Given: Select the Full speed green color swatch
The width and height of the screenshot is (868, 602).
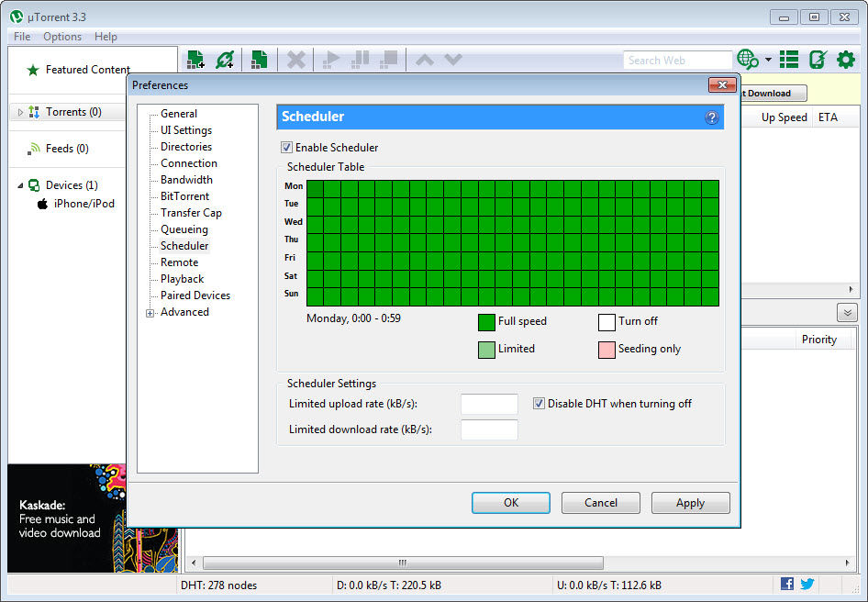Looking at the screenshot, I should pyautogui.click(x=485, y=322).
